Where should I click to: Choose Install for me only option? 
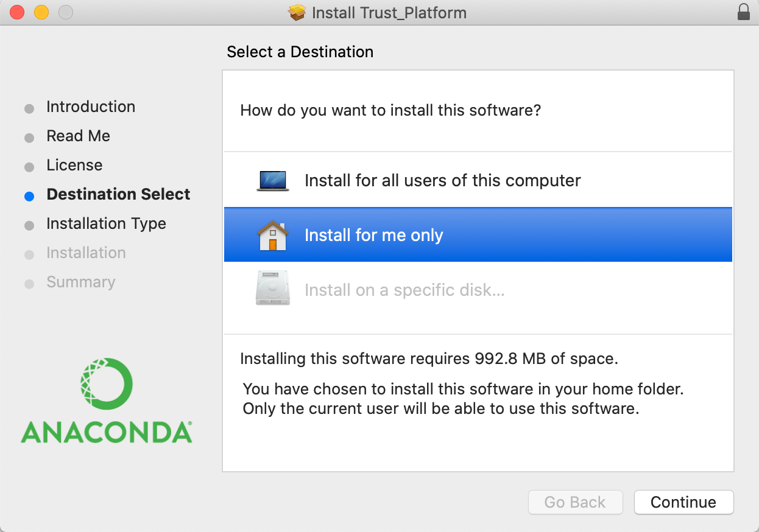(373, 236)
